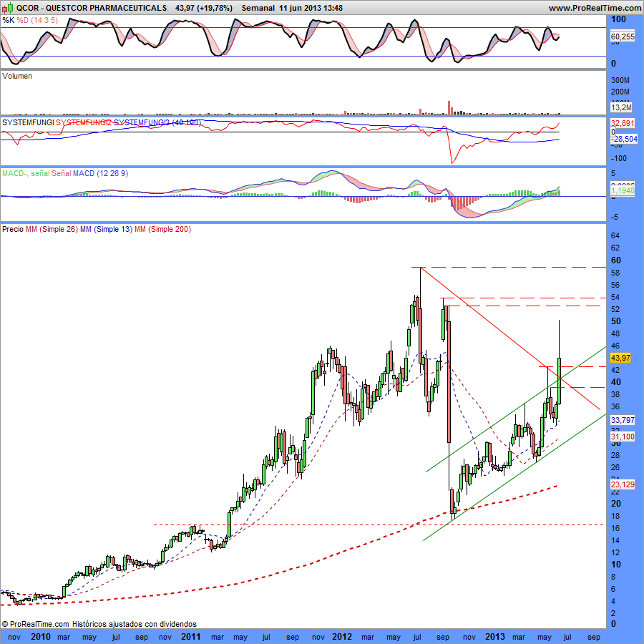Click the candlestick icon beside QCOR title

(7, 8)
